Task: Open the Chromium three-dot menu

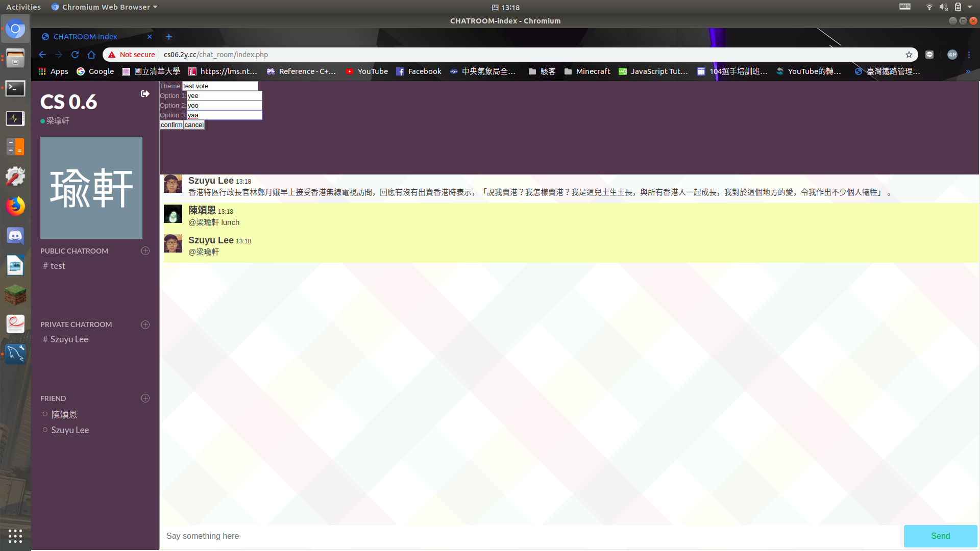Action: coord(969,55)
